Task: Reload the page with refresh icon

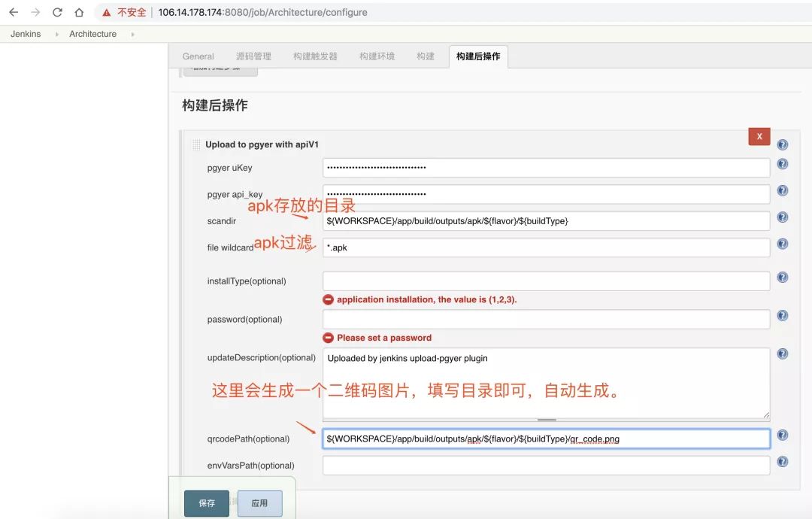Action: 57,12
